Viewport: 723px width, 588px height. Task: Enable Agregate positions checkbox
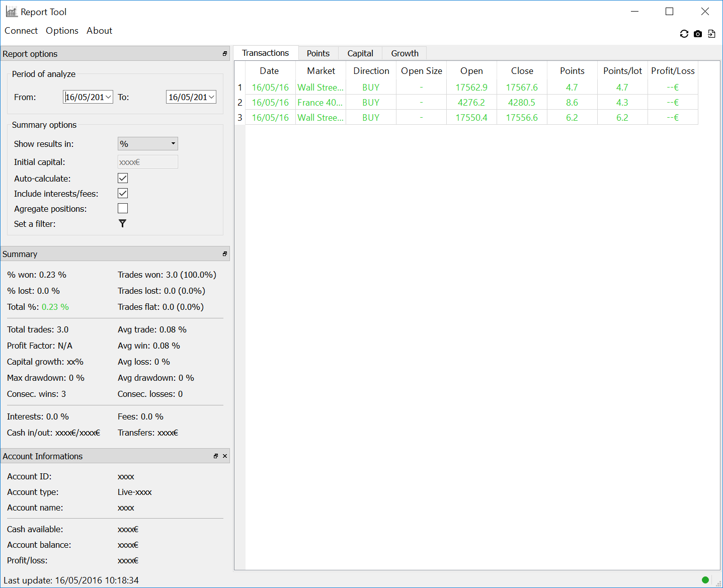[123, 208]
